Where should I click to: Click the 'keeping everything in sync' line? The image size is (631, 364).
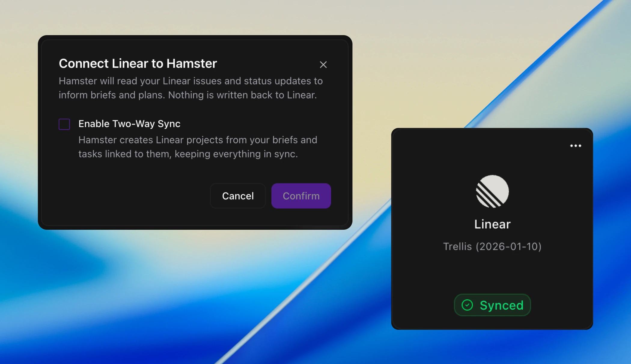point(236,154)
